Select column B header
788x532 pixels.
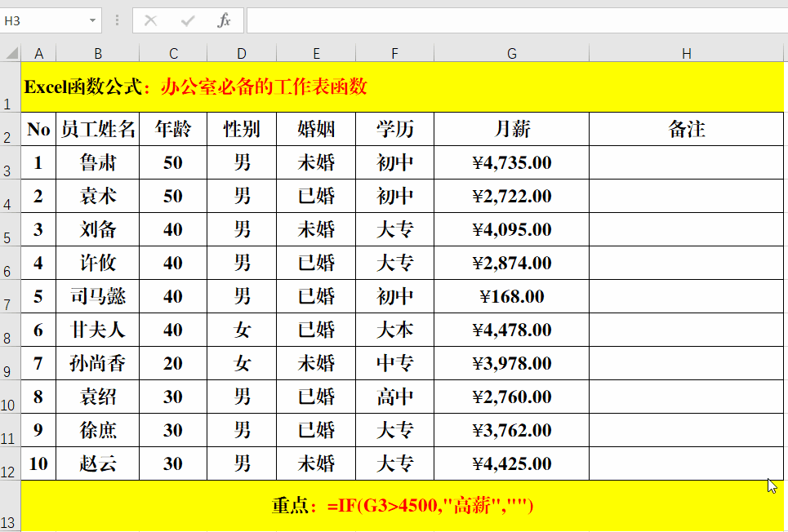pyautogui.click(x=97, y=54)
